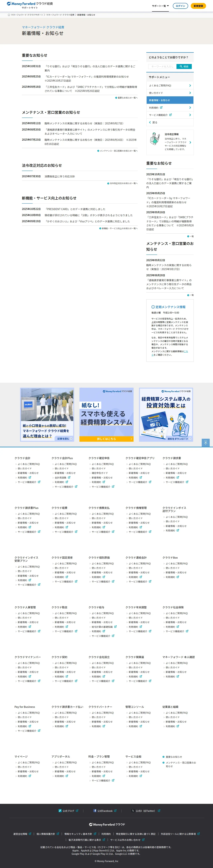Open 使い方ガイド under クラウド経費 footer column
The image size is (213, 868).
pyautogui.click(x=62, y=518)
